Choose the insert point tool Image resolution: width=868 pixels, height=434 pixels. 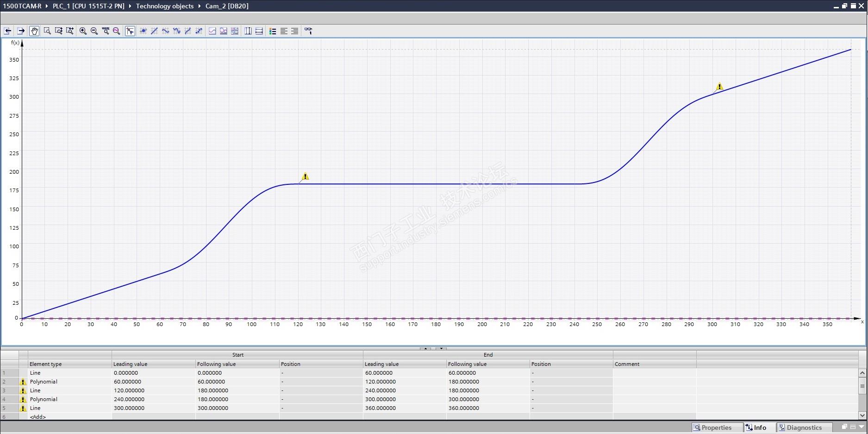143,31
